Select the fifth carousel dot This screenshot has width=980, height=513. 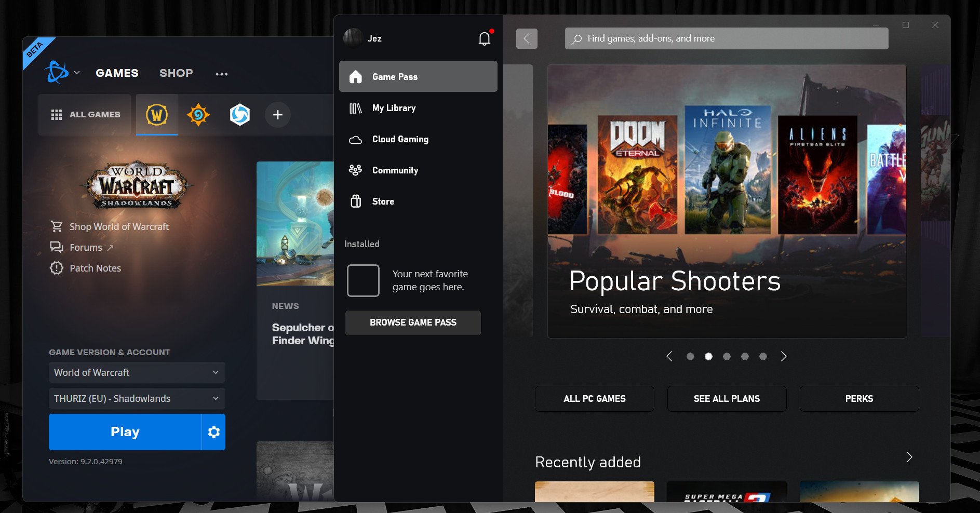[763, 356]
